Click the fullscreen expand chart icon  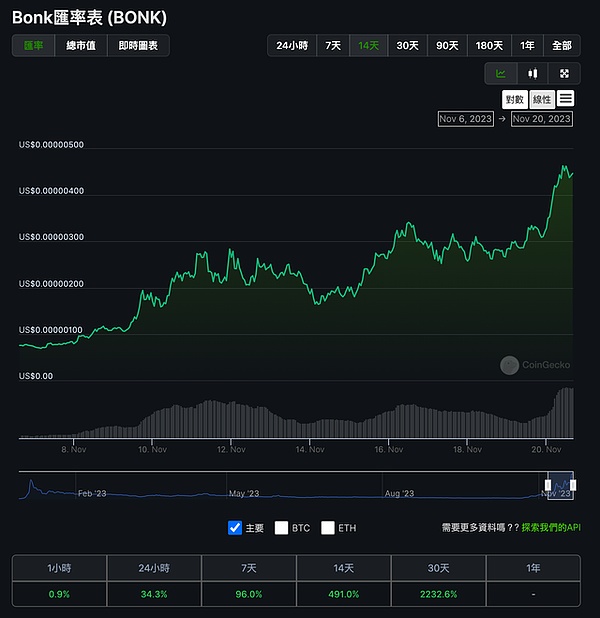coord(563,73)
